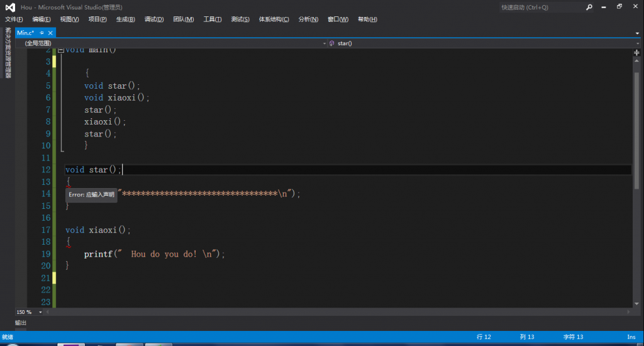The image size is (644, 346).
Task: Click the quick launch search box
Action: 541,7
